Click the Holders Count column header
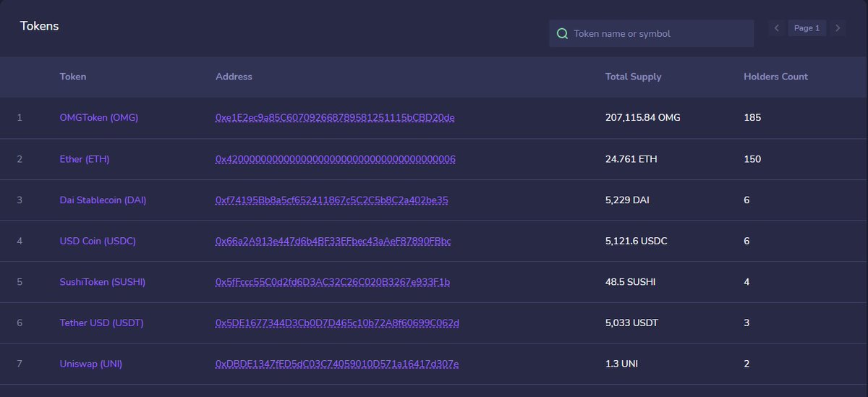 776,77
